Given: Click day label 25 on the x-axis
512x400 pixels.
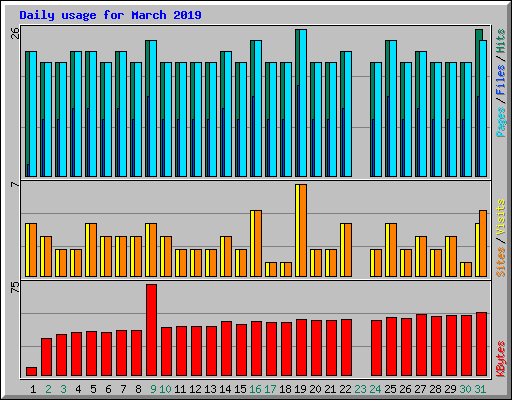Looking at the screenshot, I should click(x=390, y=389).
